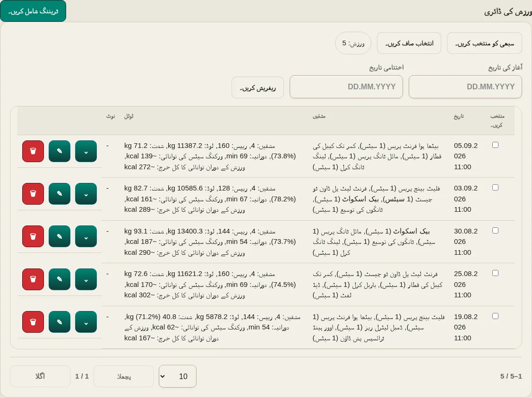Image resolution: width=532 pixels, height=398 pixels.
Task: Tick the checkbox for the 05.09.2026 workout
Action: pos(495,145)
